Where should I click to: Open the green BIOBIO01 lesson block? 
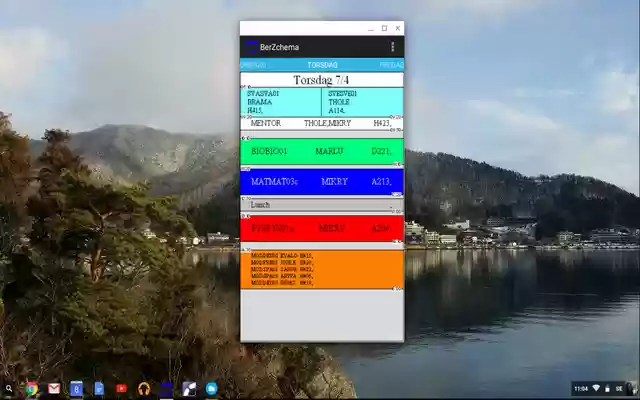pyautogui.click(x=322, y=151)
